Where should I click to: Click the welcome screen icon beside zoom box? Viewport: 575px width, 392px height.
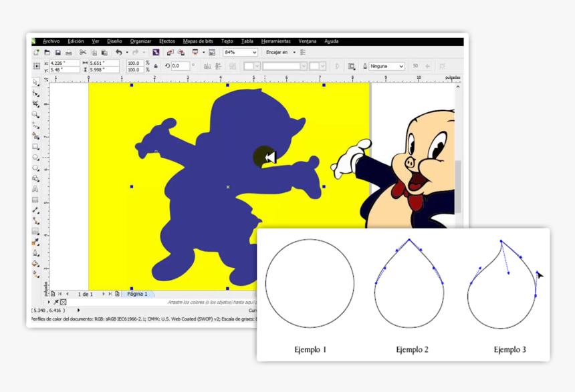click(212, 52)
